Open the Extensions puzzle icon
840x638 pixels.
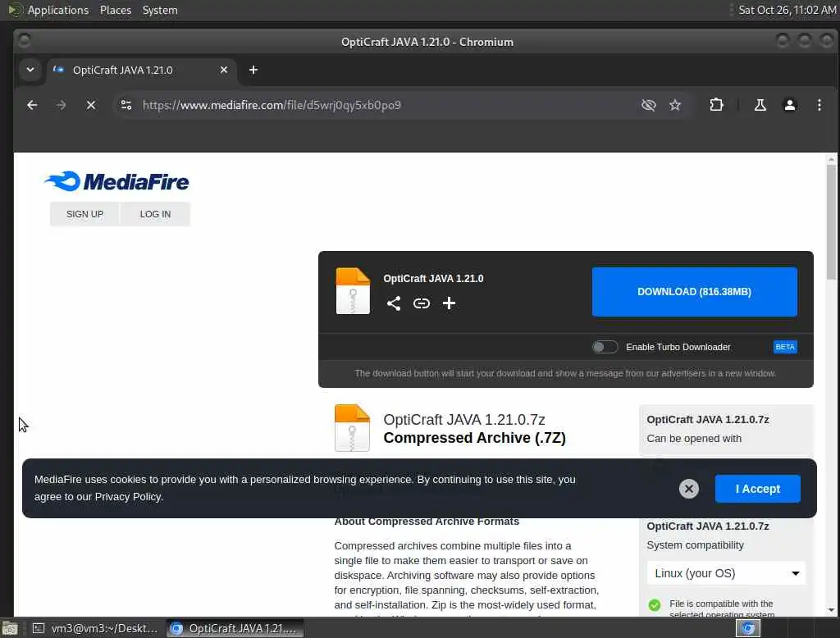(716, 105)
